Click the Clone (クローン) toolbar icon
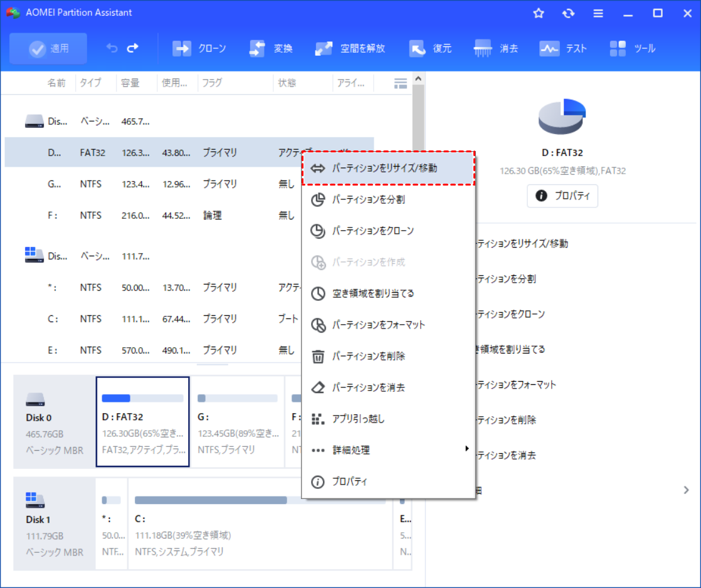701x588 pixels. (x=182, y=49)
